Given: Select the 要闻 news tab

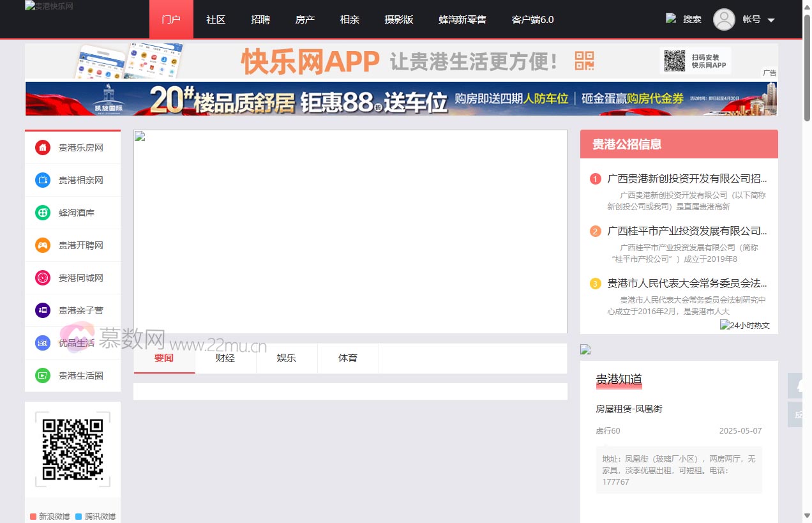Looking at the screenshot, I should [x=164, y=358].
